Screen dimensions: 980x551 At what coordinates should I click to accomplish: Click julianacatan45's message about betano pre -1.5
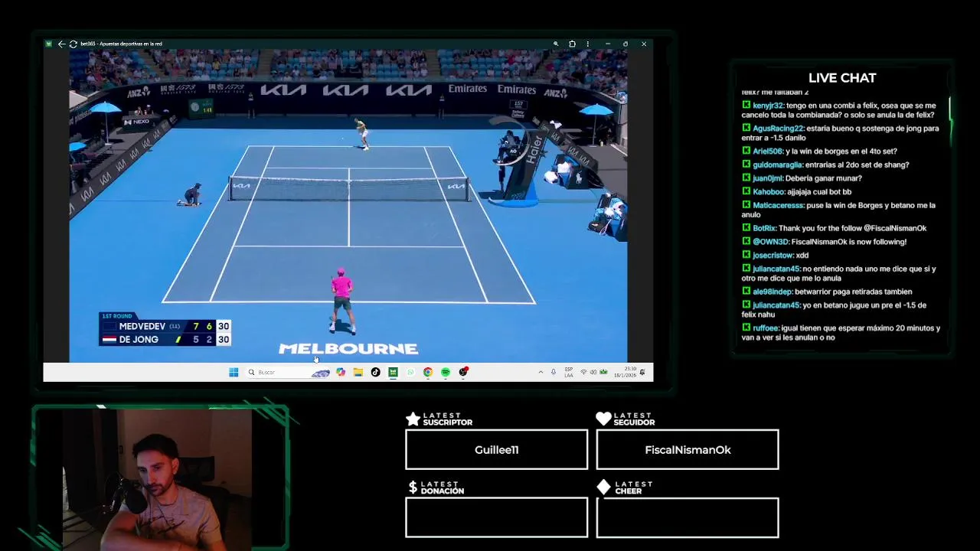click(834, 309)
